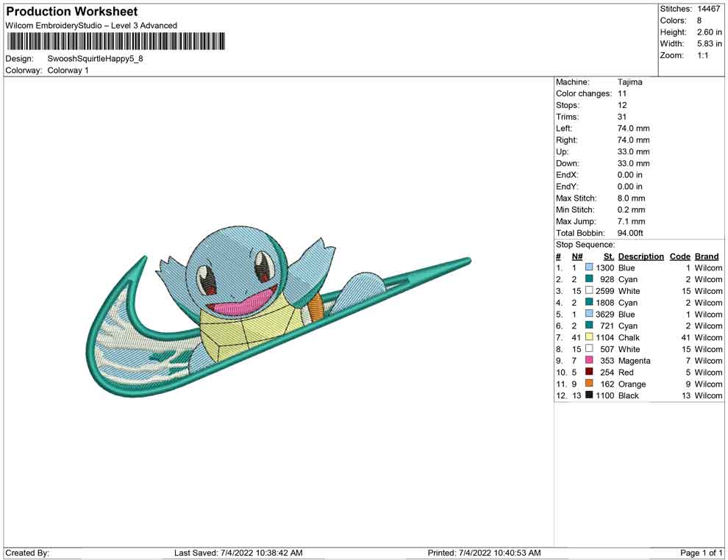The image size is (728, 560).
Task: Click the light blue swatch for stop 1
Action: (589, 268)
